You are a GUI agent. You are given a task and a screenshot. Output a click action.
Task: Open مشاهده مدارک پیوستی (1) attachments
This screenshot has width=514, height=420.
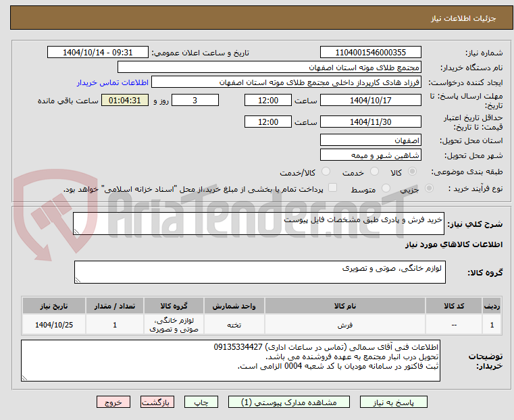coord(289,402)
